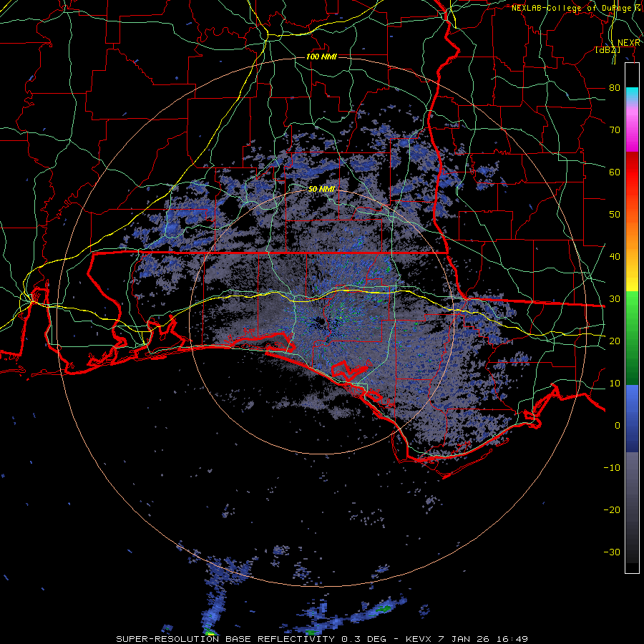Click the '50 NMI' range ring label
This screenshot has width=644, height=644.
click(x=321, y=190)
